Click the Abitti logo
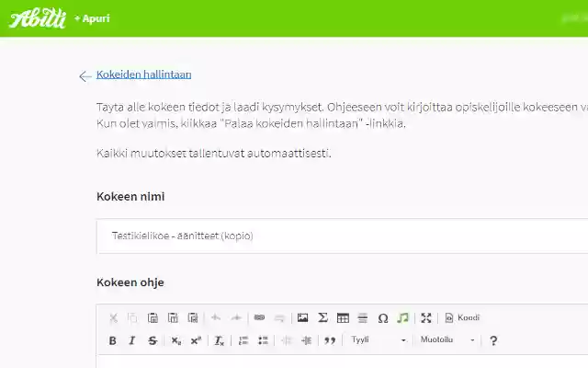The width and height of the screenshot is (588, 368). pyautogui.click(x=38, y=18)
